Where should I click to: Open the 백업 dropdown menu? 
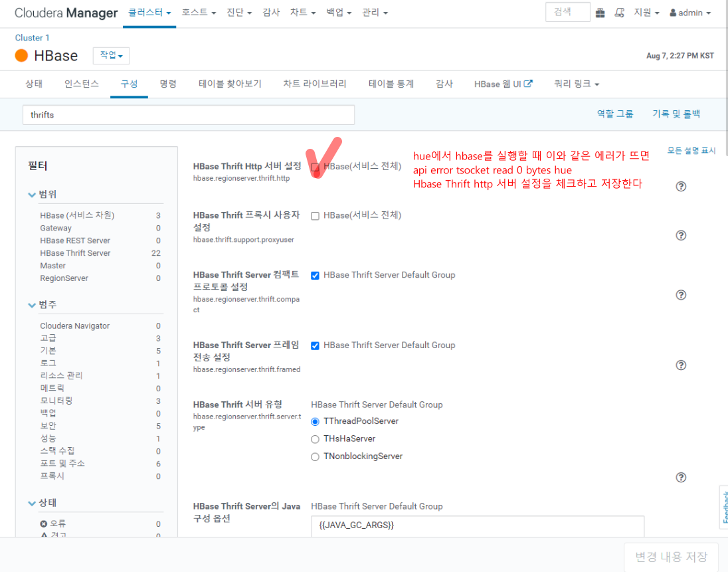(x=339, y=13)
